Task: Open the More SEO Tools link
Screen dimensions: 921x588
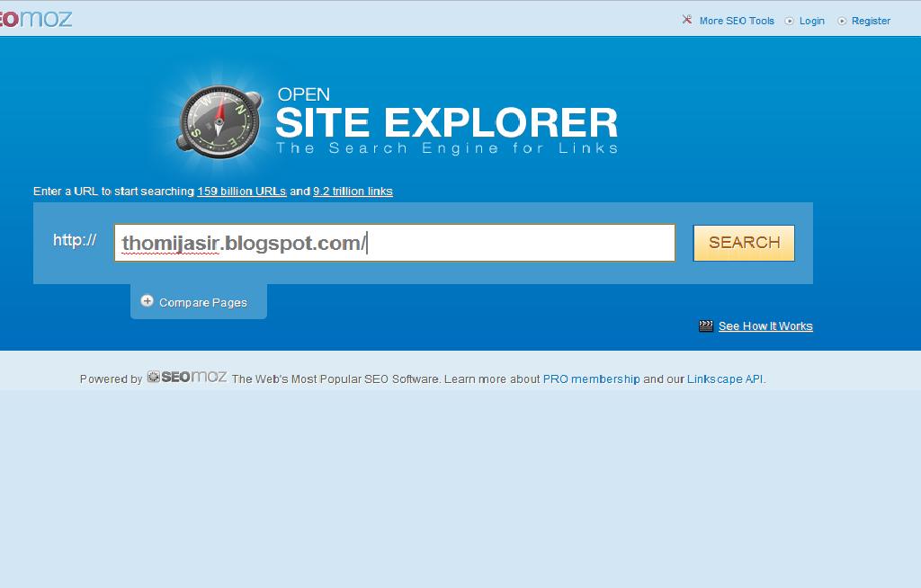Action: (737, 21)
